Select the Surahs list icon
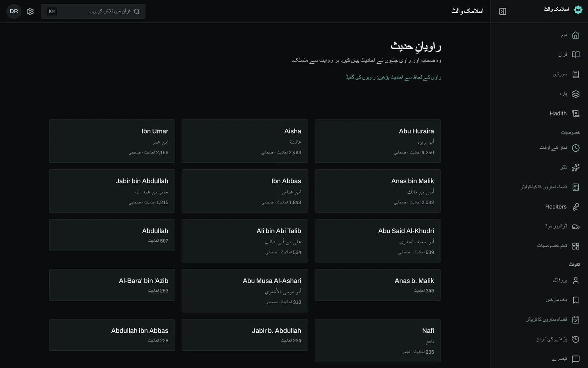The width and height of the screenshot is (588, 368). (576, 74)
